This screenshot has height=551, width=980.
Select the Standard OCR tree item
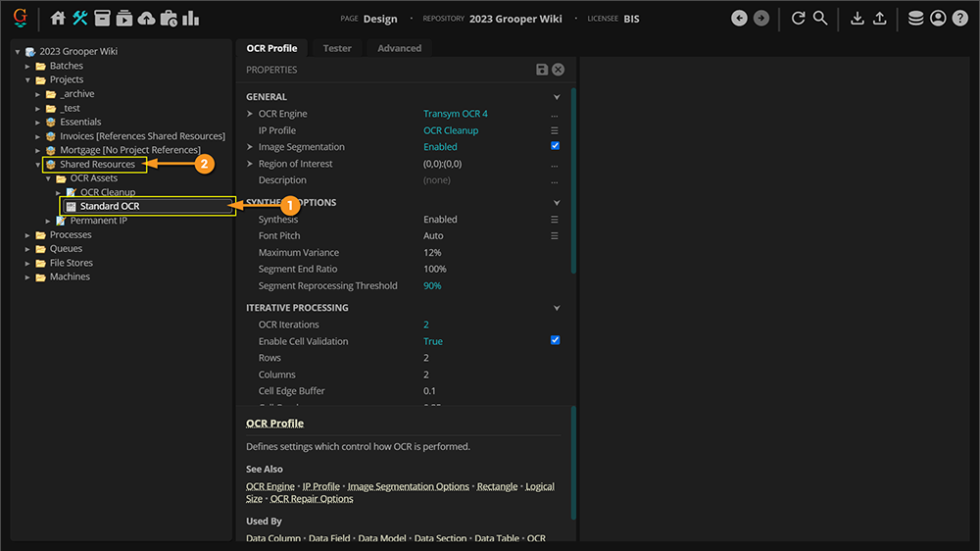(x=110, y=206)
